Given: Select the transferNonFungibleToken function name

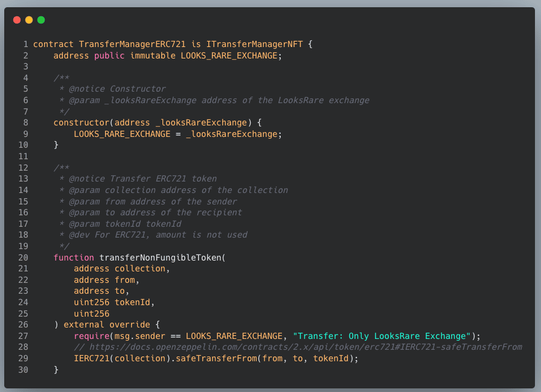Looking at the screenshot, I should pos(160,258).
